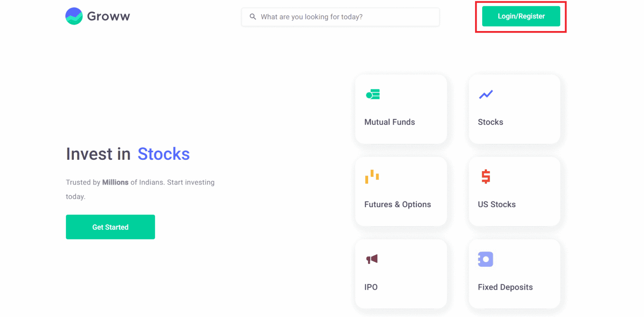Click the Stocks trending-line icon
Image resolution: width=644 pixels, height=317 pixels.
point(485,94)
